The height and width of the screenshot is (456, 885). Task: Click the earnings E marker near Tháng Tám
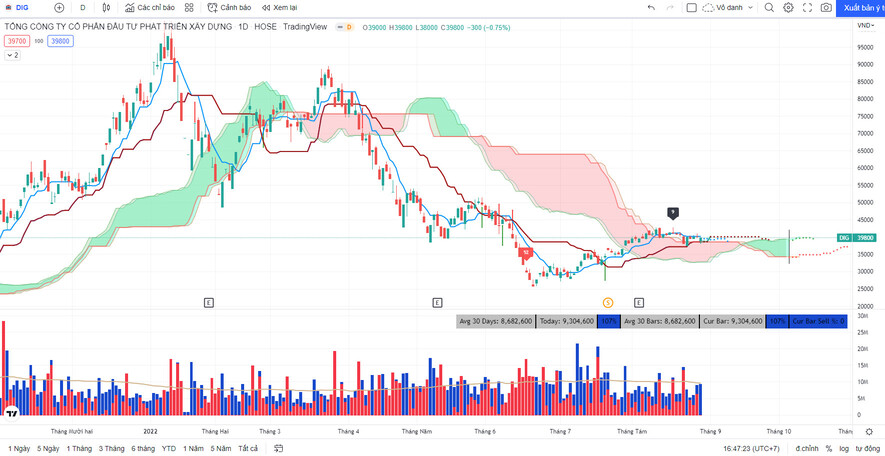pos(639,303)
